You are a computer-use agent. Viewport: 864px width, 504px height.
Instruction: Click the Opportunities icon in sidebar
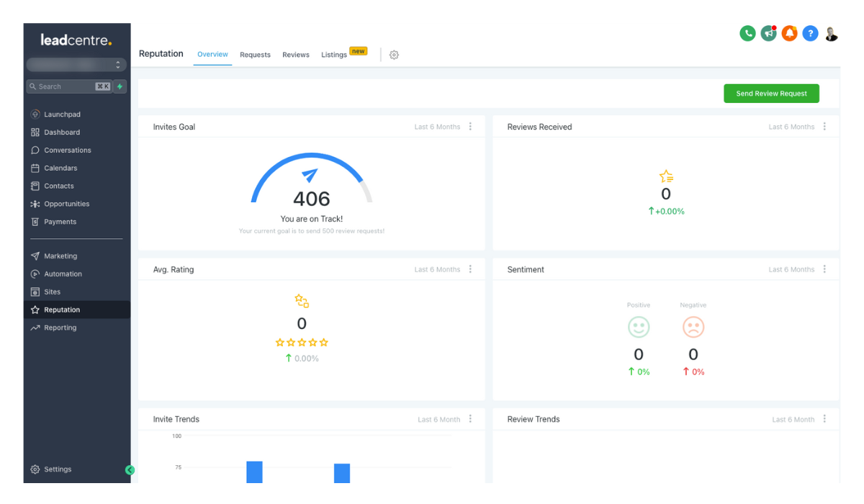(35, 204)
